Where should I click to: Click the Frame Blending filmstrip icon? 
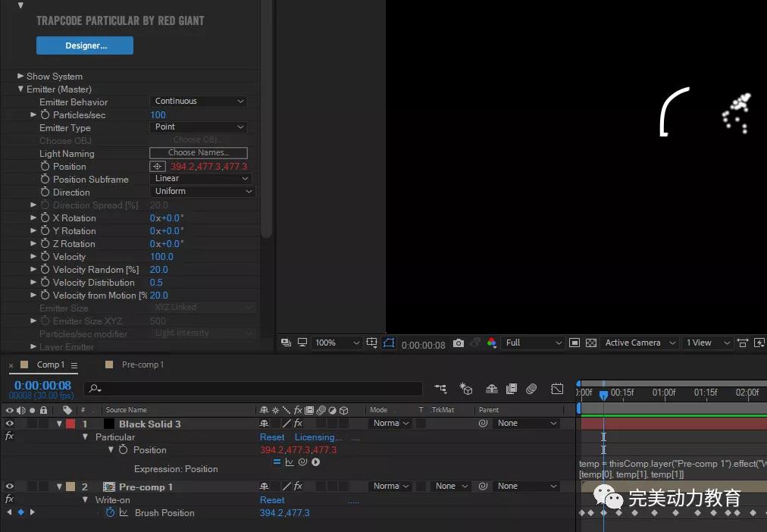[x=512, y=389]
